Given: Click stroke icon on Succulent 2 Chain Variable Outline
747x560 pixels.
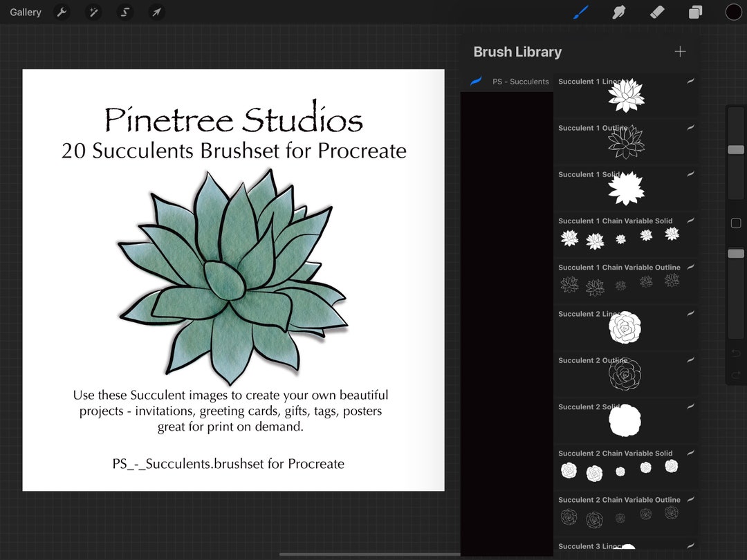Looking at the screenshot, I should [690, 500].
